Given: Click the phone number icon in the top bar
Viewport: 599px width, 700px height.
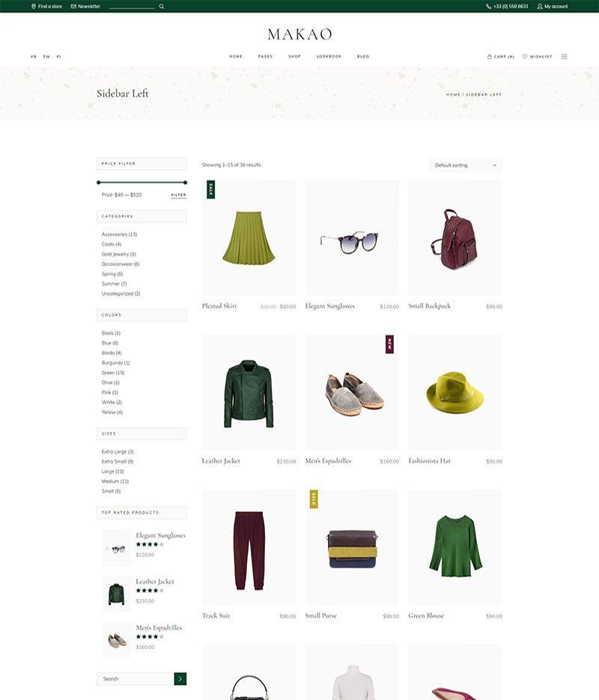Looking at the screenshot, I should click(x=488, y=6).
